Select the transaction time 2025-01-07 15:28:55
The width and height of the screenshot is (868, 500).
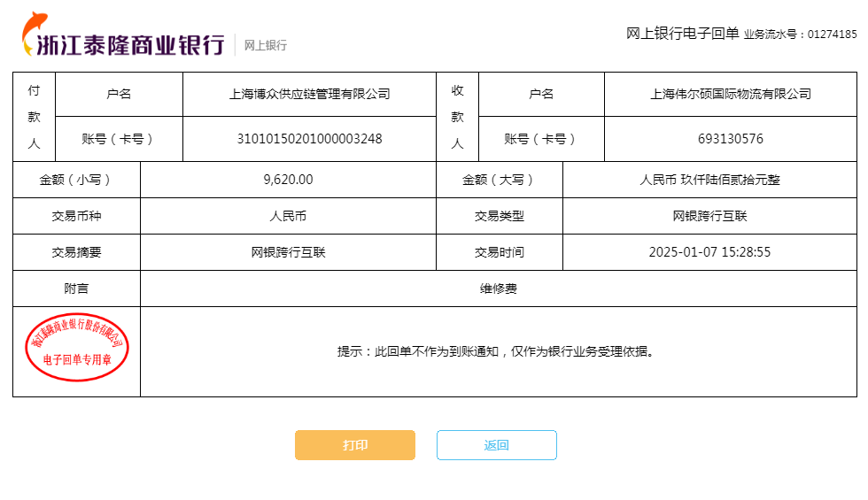point(709,252)
